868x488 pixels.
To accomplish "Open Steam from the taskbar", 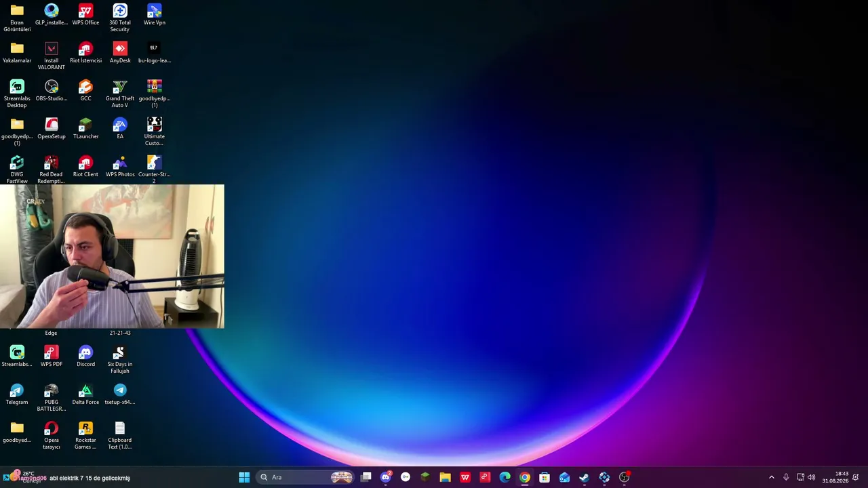I will [x=584, y=477].
